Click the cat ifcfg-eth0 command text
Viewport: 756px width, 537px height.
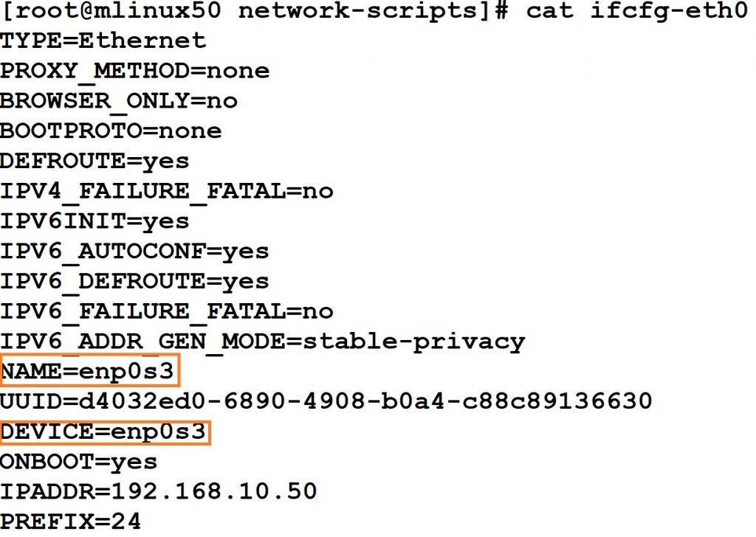tap(636, 12)
